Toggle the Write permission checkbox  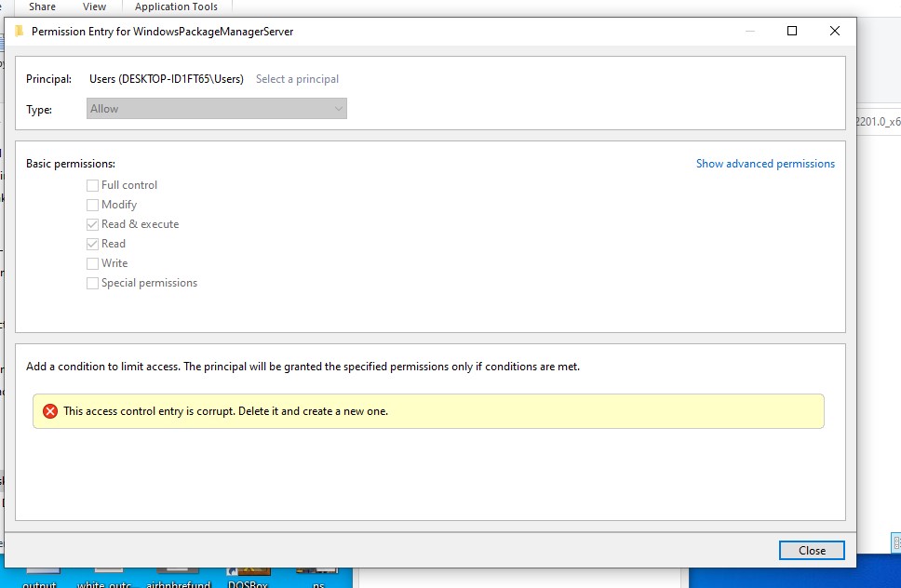click(92, 263)
